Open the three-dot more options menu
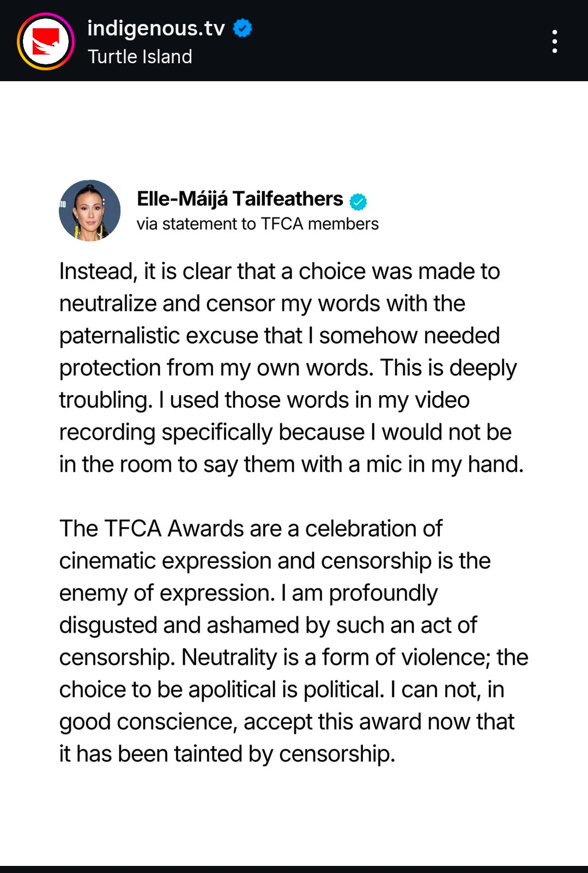 coord(554,41)
